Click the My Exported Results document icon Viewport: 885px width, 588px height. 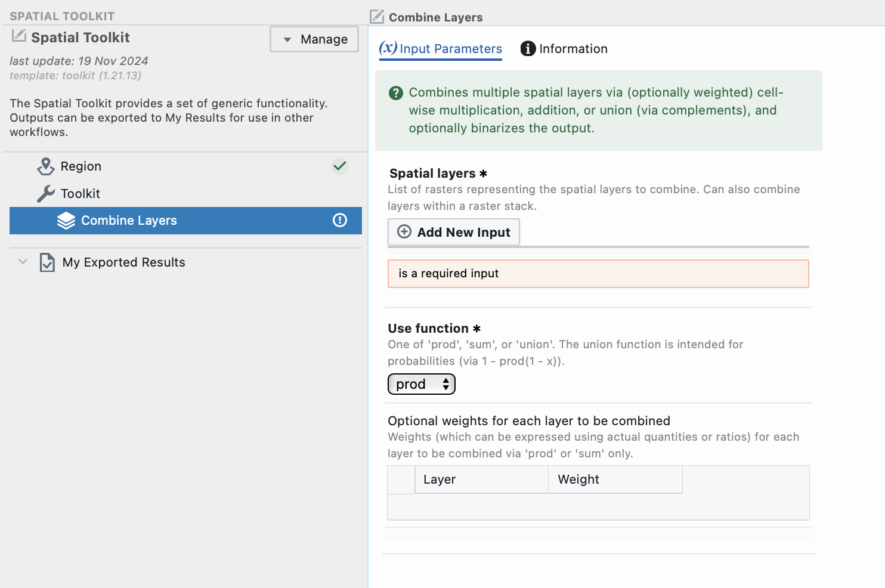tap(47, 262)
